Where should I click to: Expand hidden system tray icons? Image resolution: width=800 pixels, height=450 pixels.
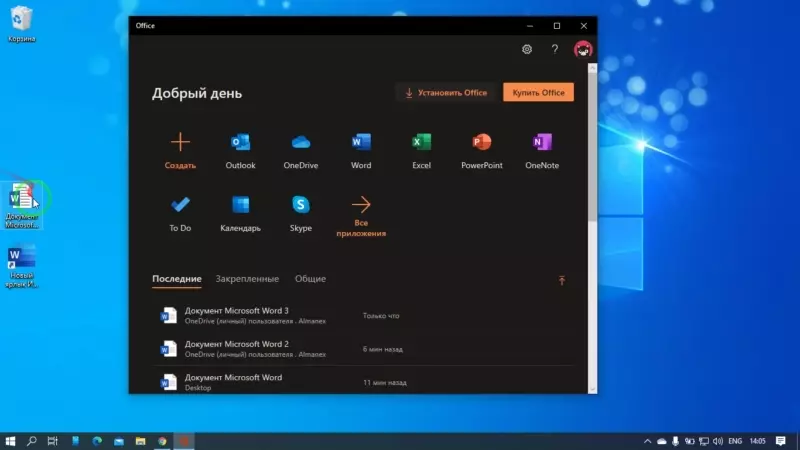(647, 441)
